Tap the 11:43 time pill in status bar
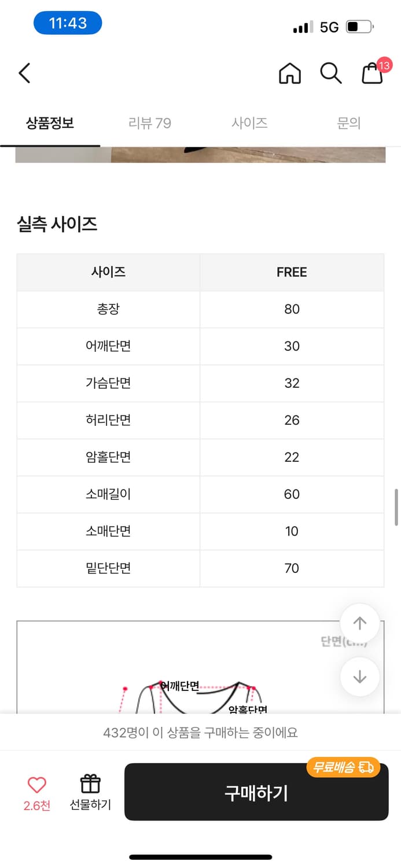The image size is (401, 868). (x=68, y=22)
